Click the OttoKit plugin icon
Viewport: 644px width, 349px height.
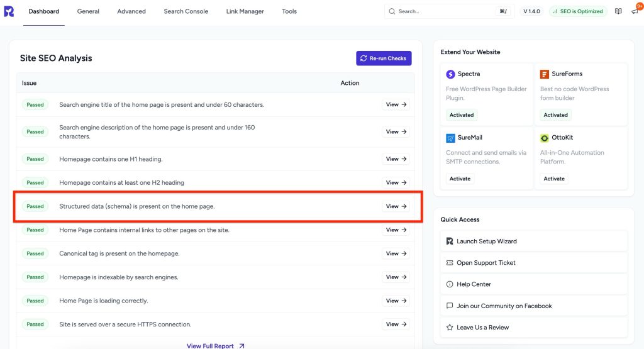pos(545,138)
